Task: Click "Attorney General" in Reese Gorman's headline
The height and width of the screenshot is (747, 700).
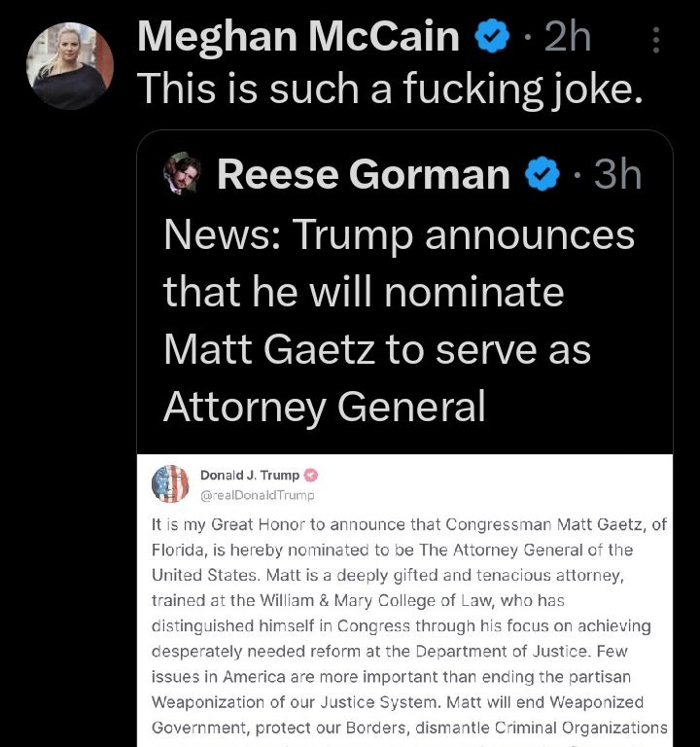Action: point(324,407)
